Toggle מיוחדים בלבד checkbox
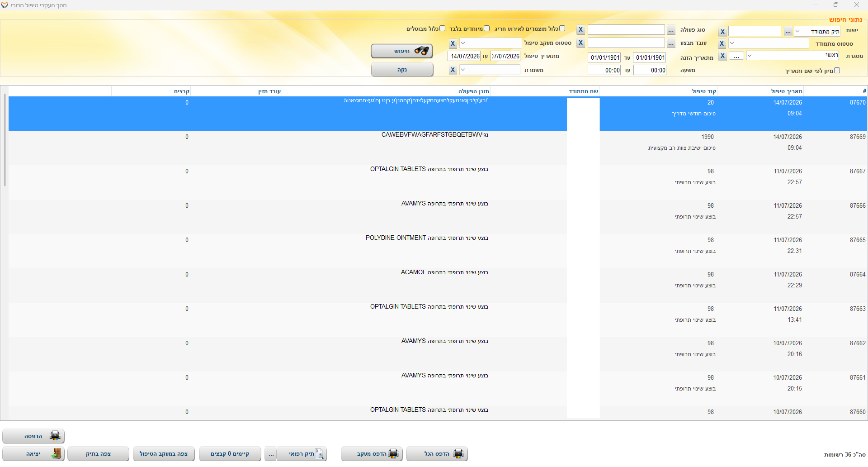 click(x=486, y=29)
